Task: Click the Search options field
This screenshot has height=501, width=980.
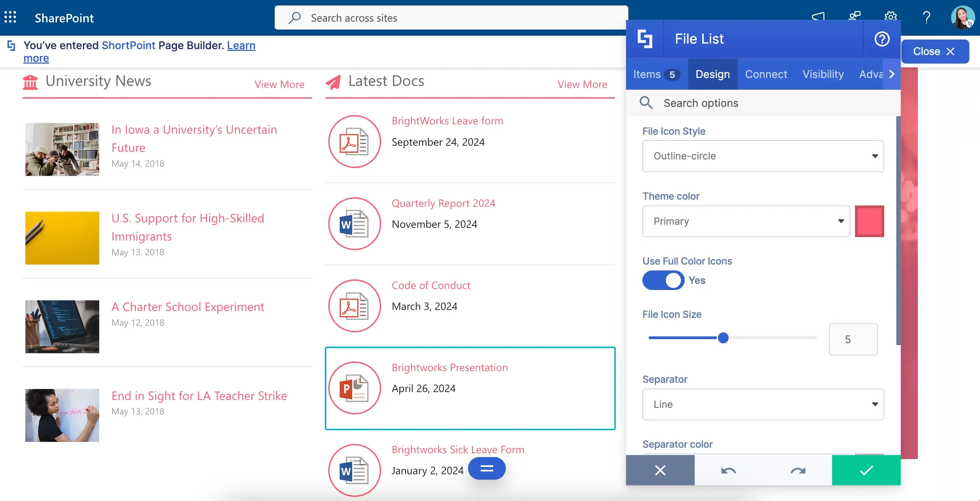Action: 763,103
